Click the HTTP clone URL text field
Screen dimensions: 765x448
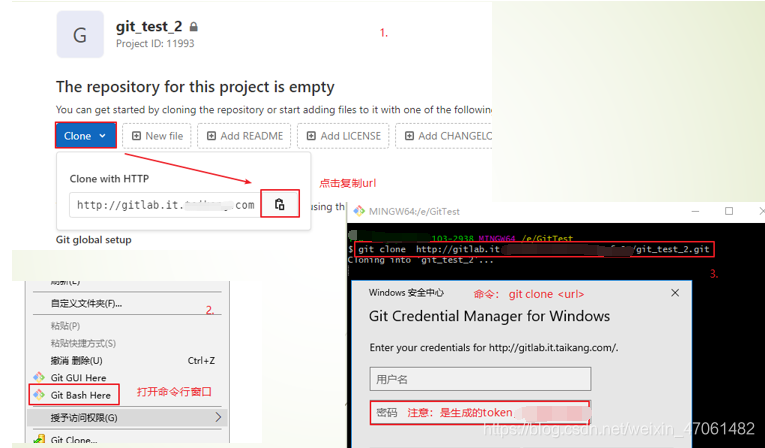[165, 205]
